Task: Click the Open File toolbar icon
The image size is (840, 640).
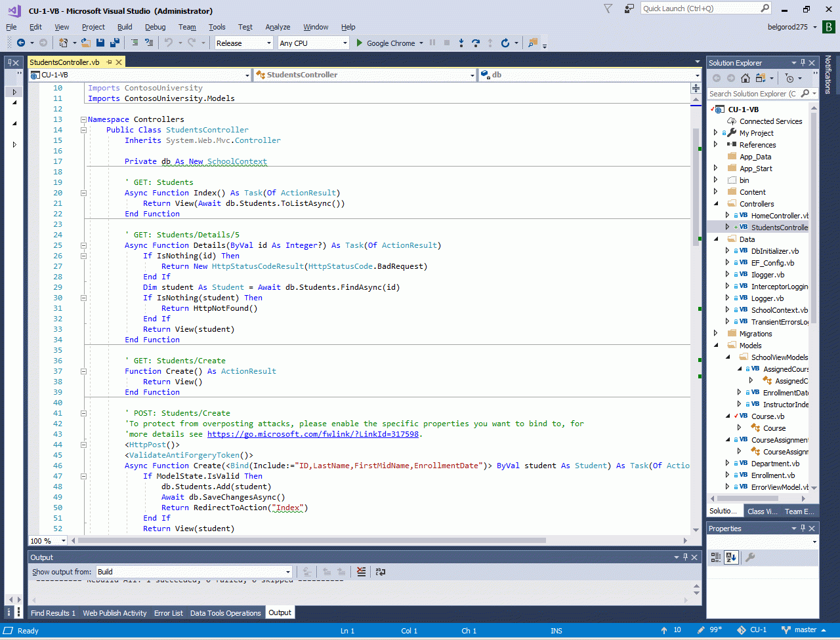Action: [87, 43]
